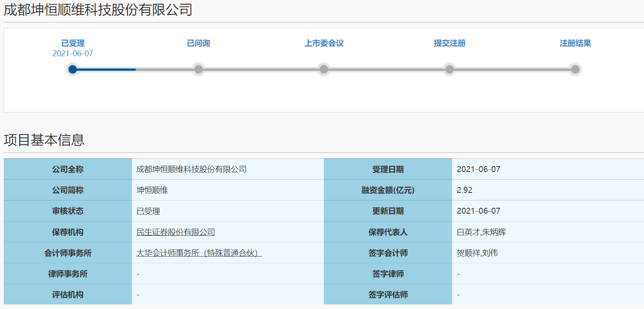Select the 已受理 stage label
The image size is (644, 309).
(x=73, y=43)
